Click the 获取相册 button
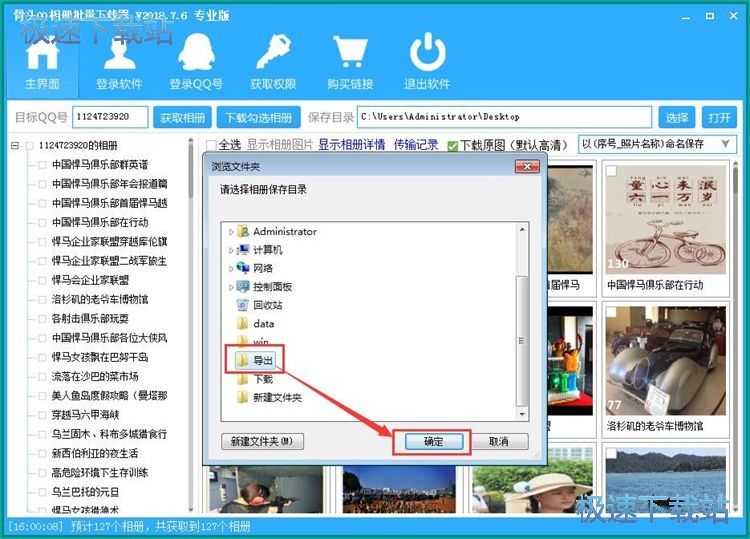The height and width of the screenshot is (539, 750). (x=182, y=117)
